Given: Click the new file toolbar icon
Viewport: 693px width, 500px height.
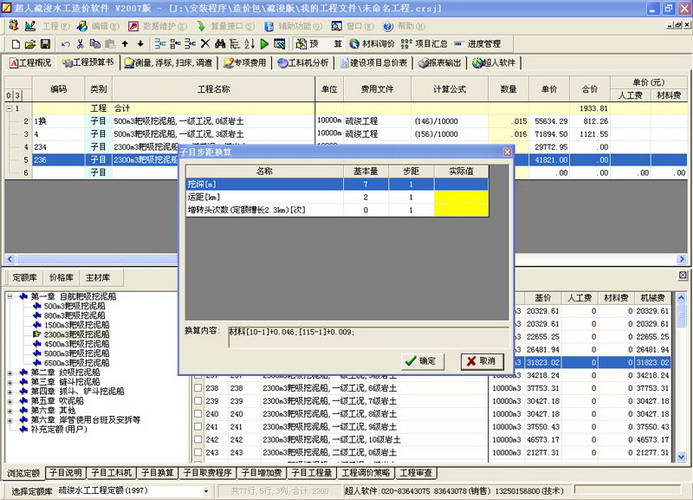Looking at the screenshot, I should [x=16, y=44].
